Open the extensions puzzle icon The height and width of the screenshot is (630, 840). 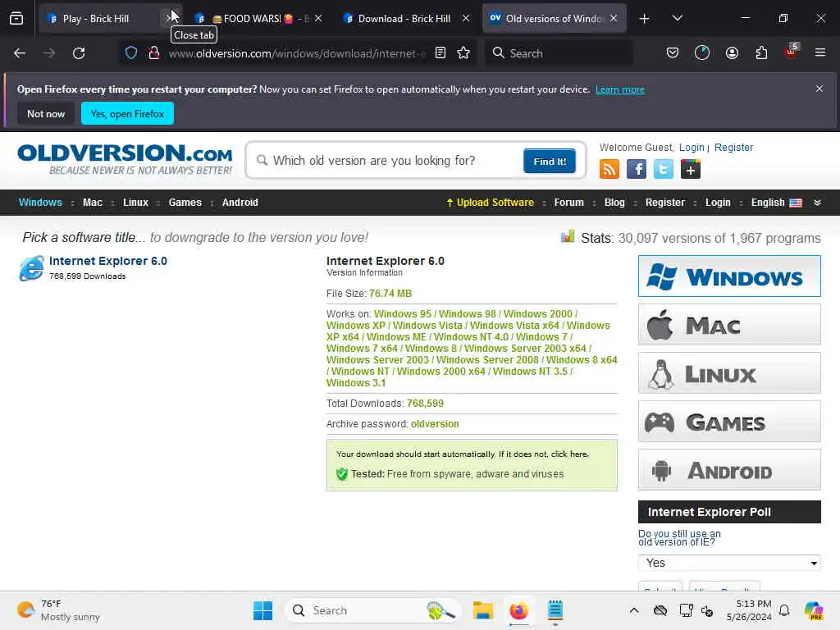click(x=761, y=53)
